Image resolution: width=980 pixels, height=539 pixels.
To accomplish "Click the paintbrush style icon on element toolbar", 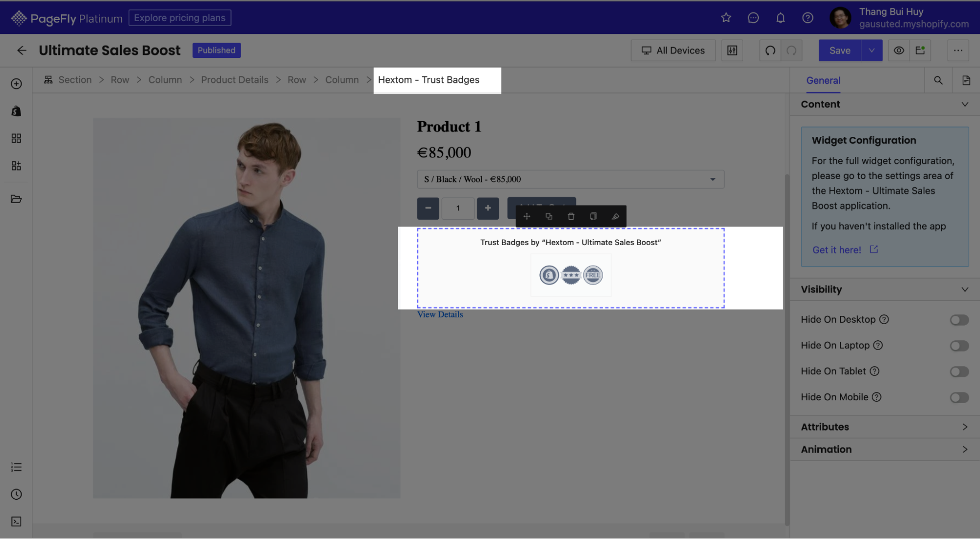I will click(x=615, y=216).
